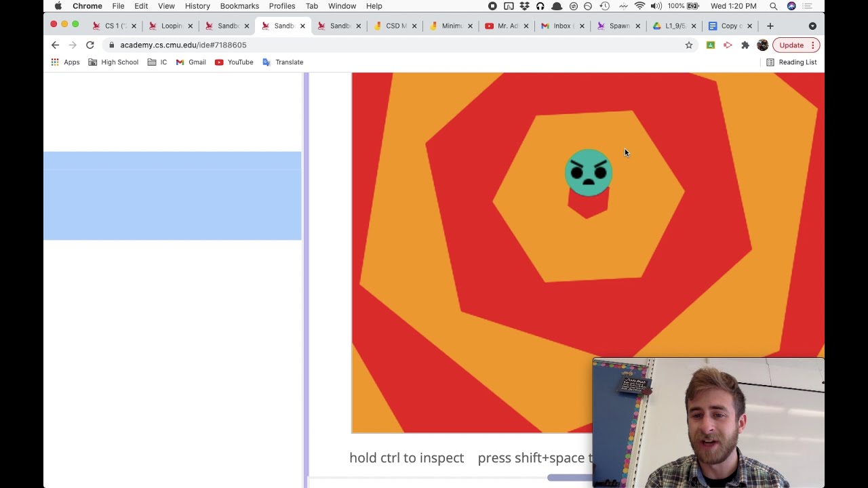Open the High School bookmarks folder

point(113,62)
